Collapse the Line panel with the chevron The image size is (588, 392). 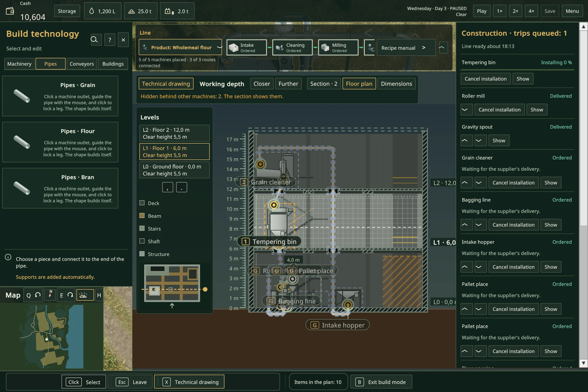443,47
